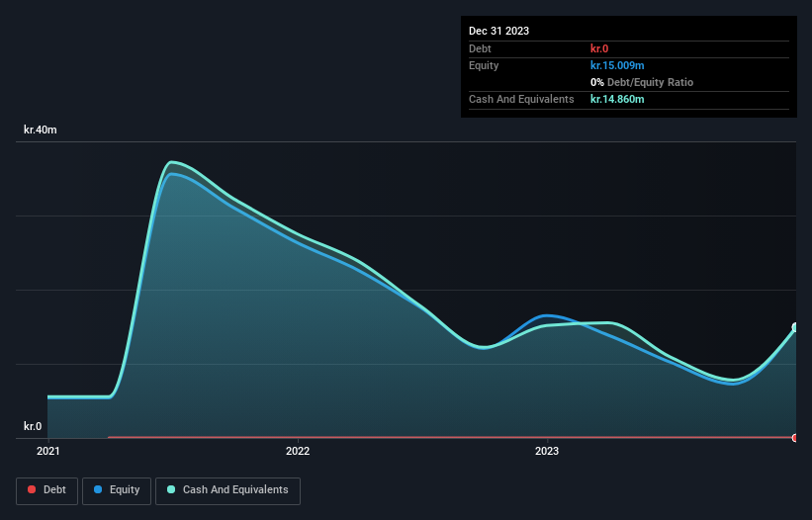Click the teal Cash And Equivalents legend dot

[171, 489]
